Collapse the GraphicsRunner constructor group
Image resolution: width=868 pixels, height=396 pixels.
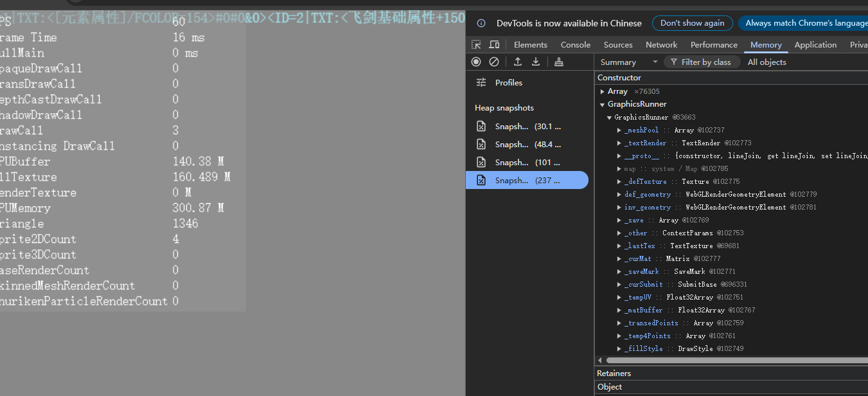pyautogui.click(x=603, y=104)
